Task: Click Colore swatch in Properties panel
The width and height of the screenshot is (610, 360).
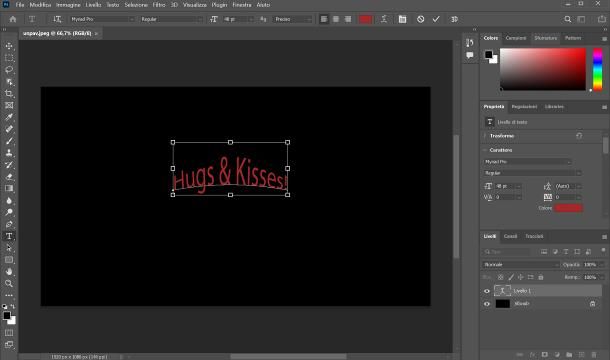Action: [x=568, y=208]
